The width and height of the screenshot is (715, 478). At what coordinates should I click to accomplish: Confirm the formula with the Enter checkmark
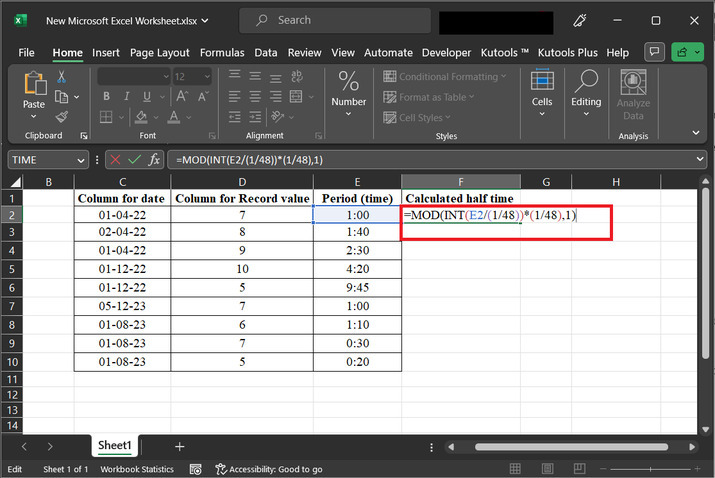(135, 159)
